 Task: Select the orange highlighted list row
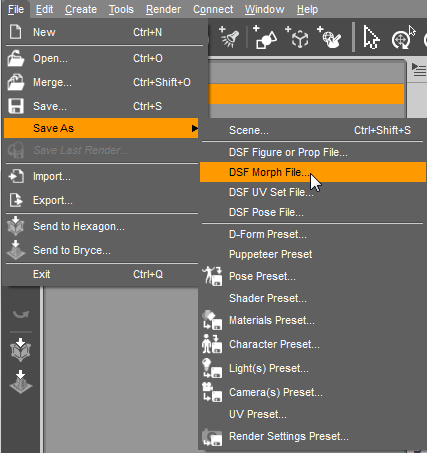(306, 94)
